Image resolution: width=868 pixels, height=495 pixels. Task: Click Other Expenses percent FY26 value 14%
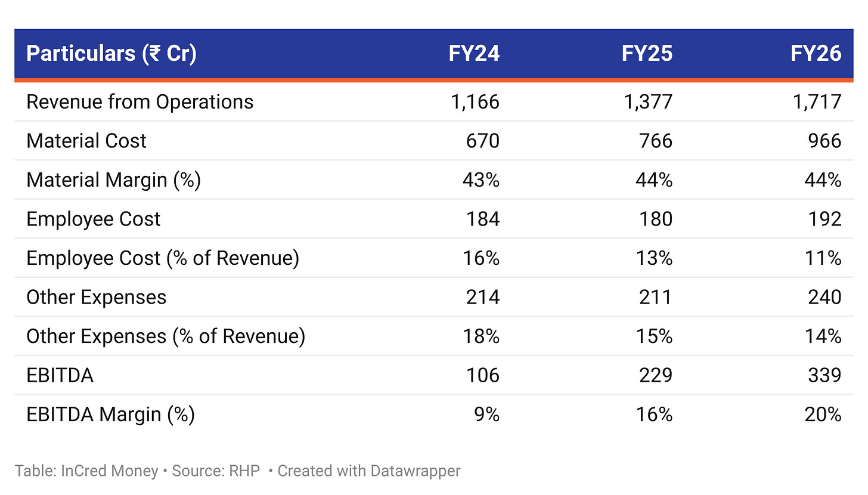click(x=823, y=336)
